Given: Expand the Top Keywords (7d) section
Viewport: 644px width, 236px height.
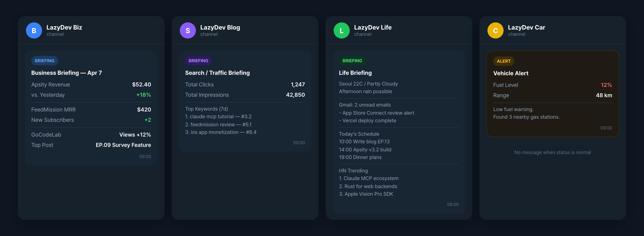Looking at the screenshot, I should click(x=206, y=109).
